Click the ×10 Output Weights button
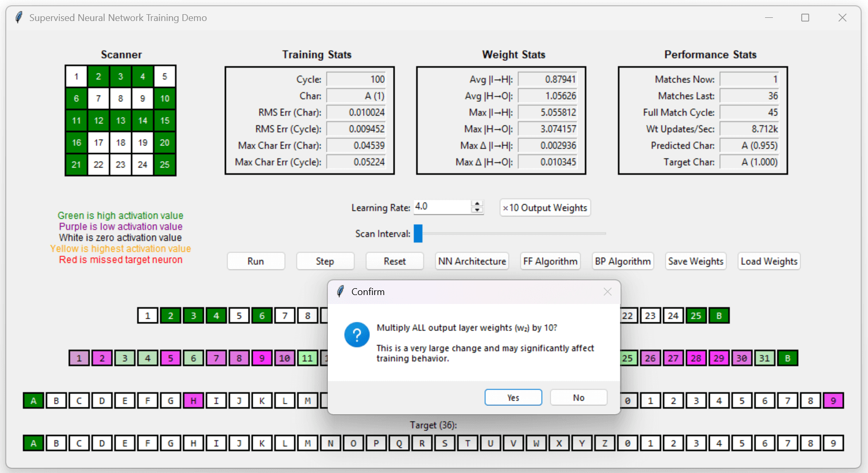This screenshot has width=868, height=473. click(x=545, y=207)
